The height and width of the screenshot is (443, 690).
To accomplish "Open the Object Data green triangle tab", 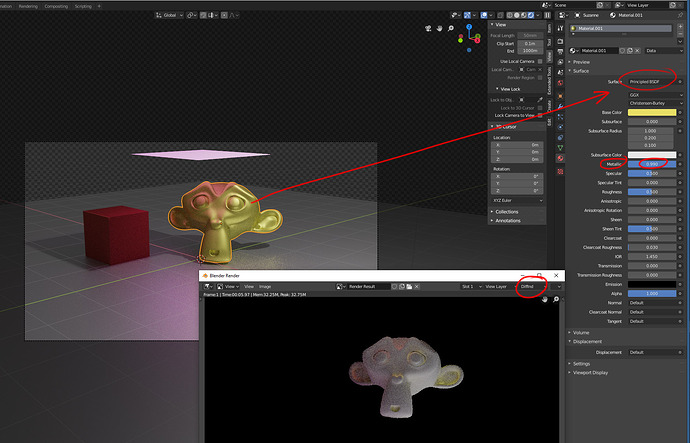I will coord(560,148).
